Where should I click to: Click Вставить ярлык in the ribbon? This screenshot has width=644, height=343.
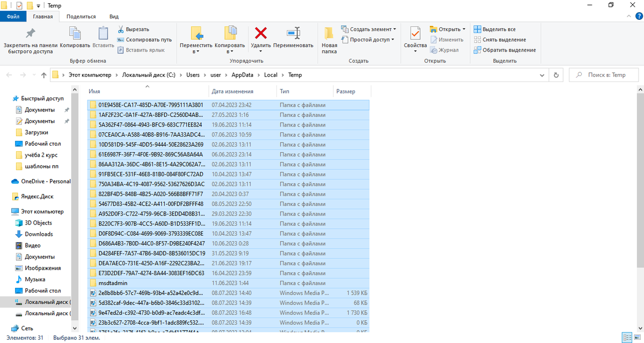pos(141,50)
